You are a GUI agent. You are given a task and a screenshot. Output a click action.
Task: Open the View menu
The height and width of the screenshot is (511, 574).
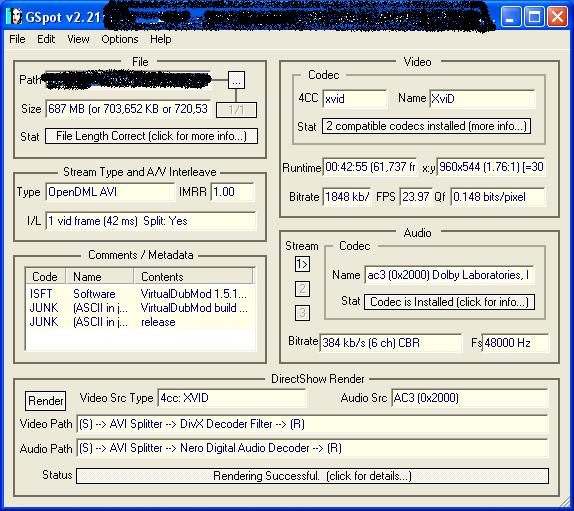tap(78, 39)
